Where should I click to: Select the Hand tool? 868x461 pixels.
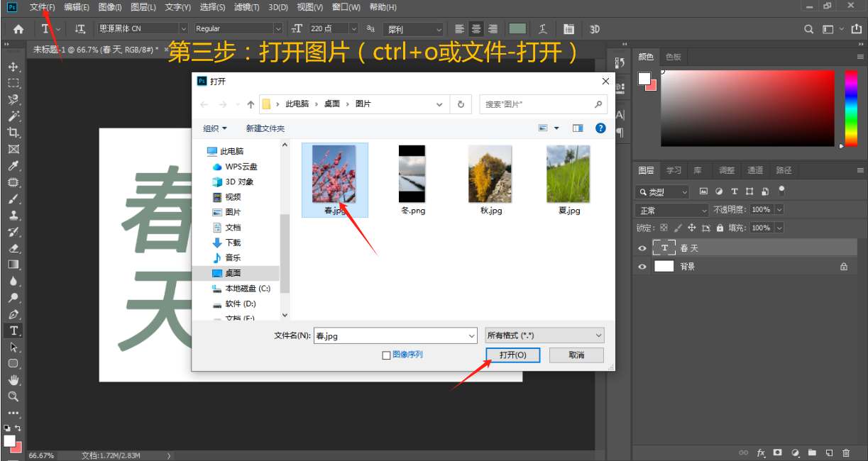pyautogui.click(x=13, y=380)
